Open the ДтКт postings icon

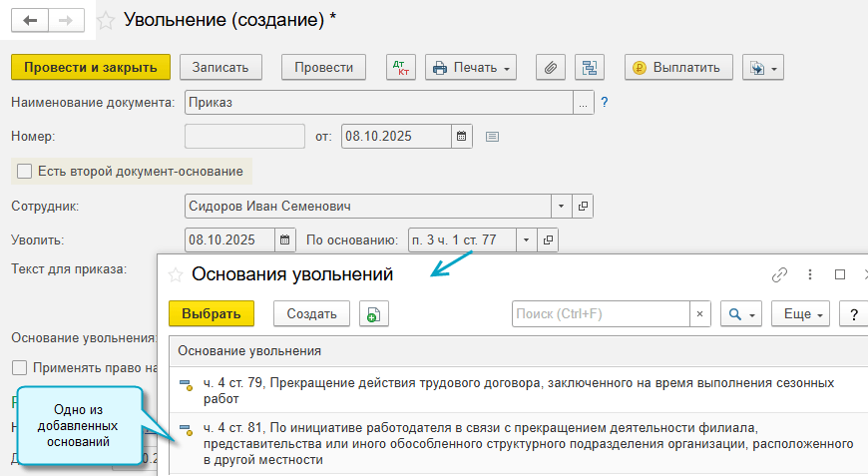click(401, 67)
